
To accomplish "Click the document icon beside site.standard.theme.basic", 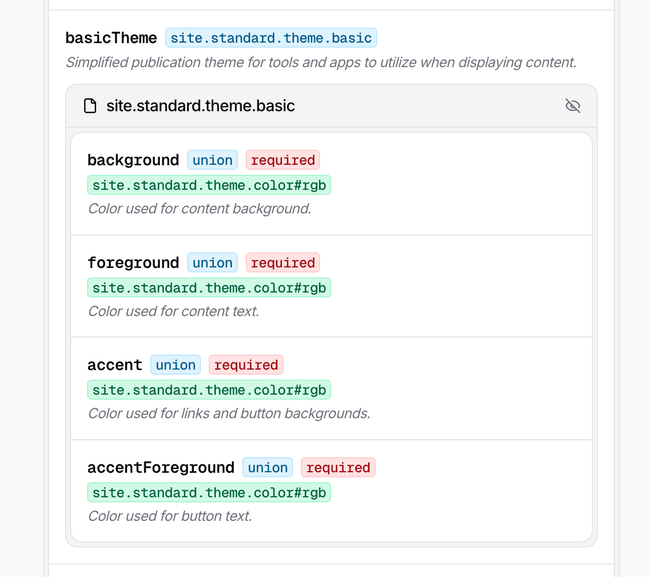I will pyautogui.click(x=90, y=106).
